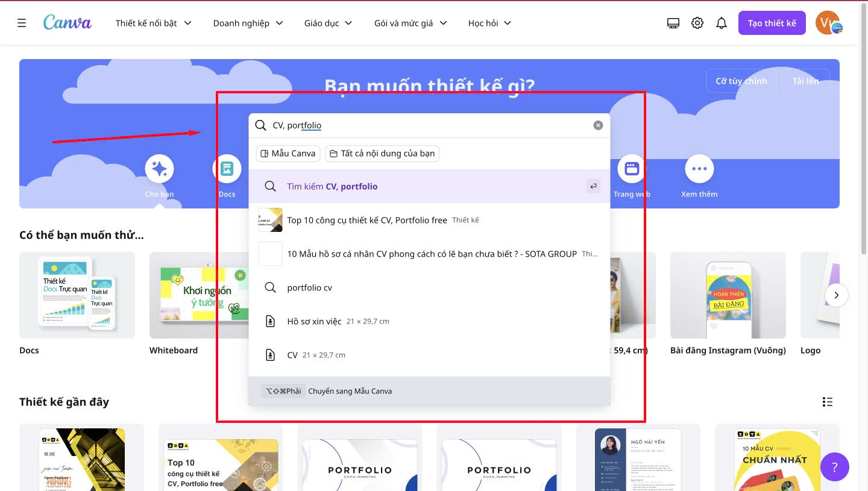Image resolution: width=868 pixels, height=491 pixels.
Task: Select the Trang web category icon
Action: 632,169
